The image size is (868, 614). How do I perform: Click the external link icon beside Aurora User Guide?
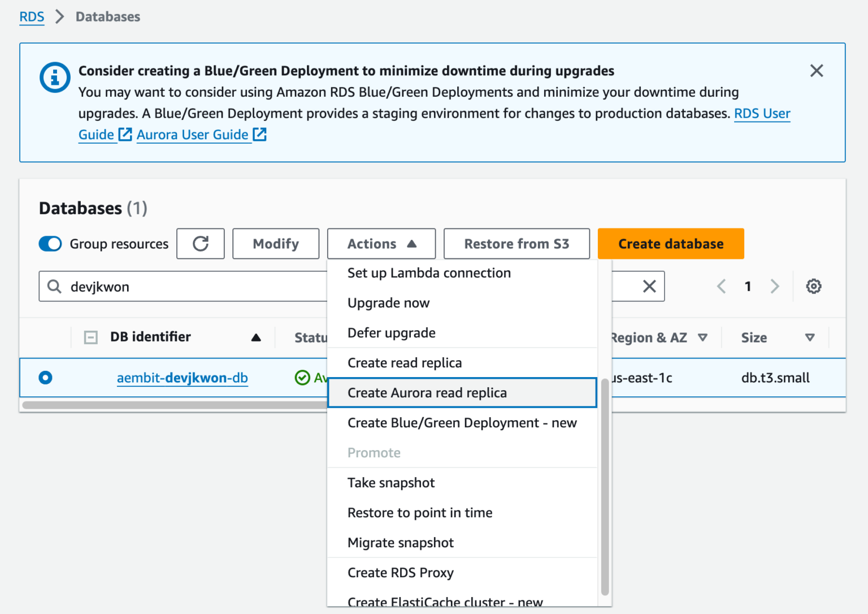click(259, 135)
